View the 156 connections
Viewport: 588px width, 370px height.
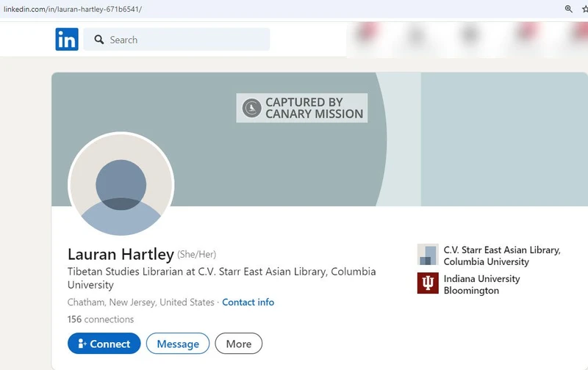(x=101, y=319)
